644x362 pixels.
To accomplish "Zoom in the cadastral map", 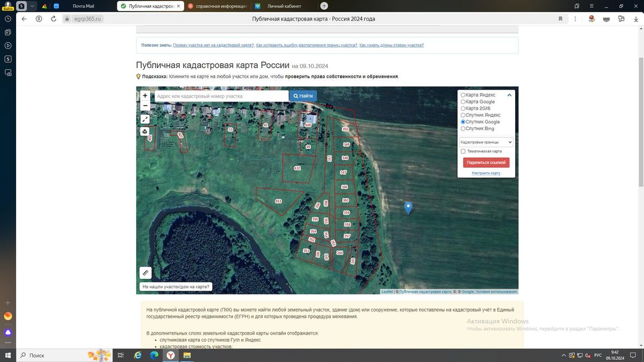I will click(145, 96).
